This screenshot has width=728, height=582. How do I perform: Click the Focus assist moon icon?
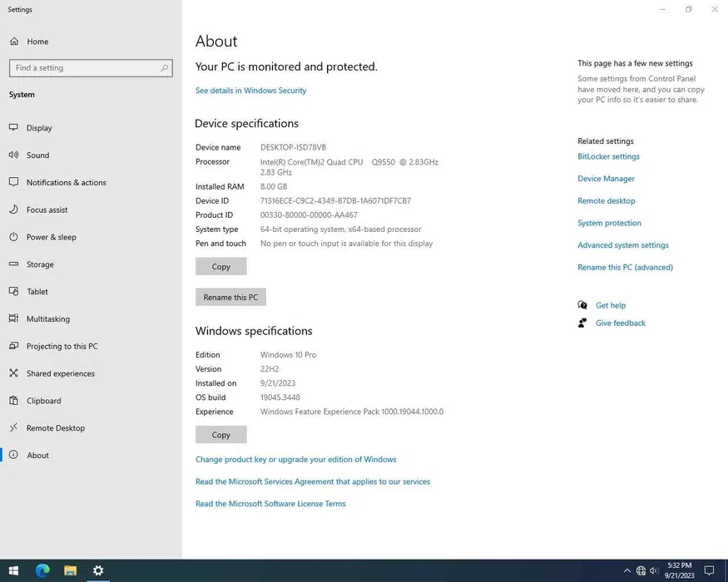click(x=14, y=210)
